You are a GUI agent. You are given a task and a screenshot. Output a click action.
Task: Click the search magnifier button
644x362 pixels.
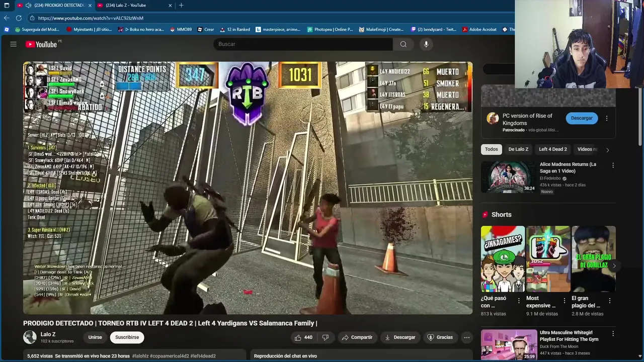pyautogui.click(x=403, y=44)
